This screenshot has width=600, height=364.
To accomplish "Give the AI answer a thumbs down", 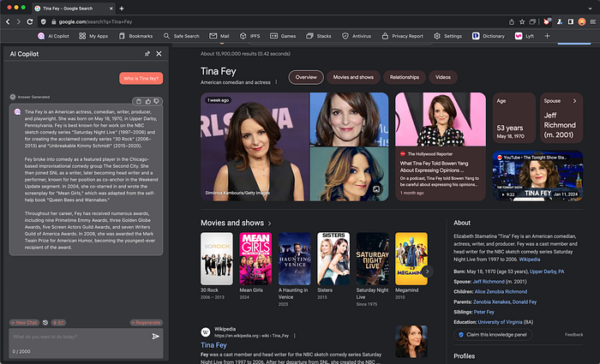I will tap(157, 101).
